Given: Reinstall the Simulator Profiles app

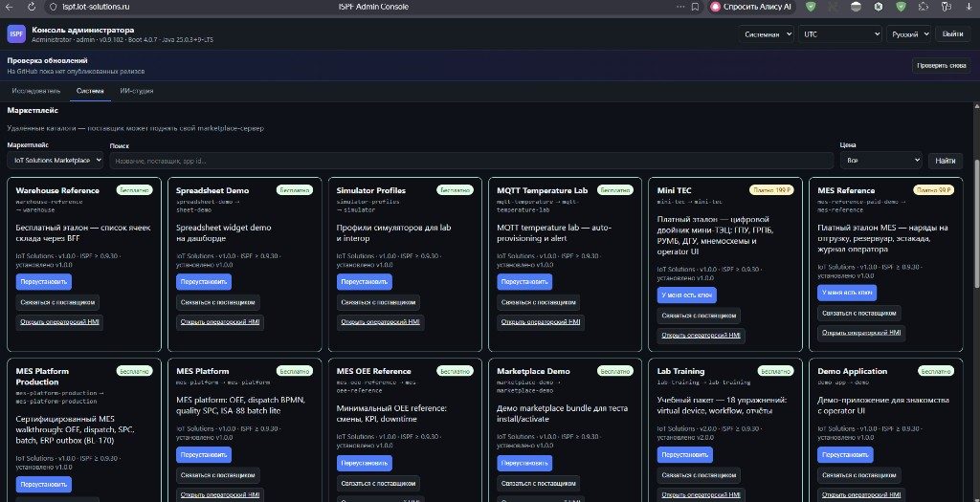Looking at the screenshot, I should pyautogui.click(x=365, y=281).
